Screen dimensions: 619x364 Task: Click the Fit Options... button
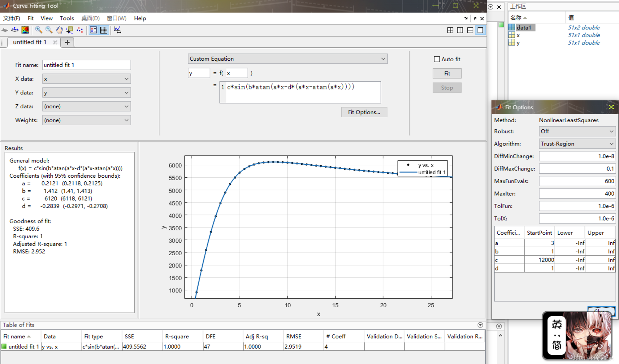click(364, 112)
